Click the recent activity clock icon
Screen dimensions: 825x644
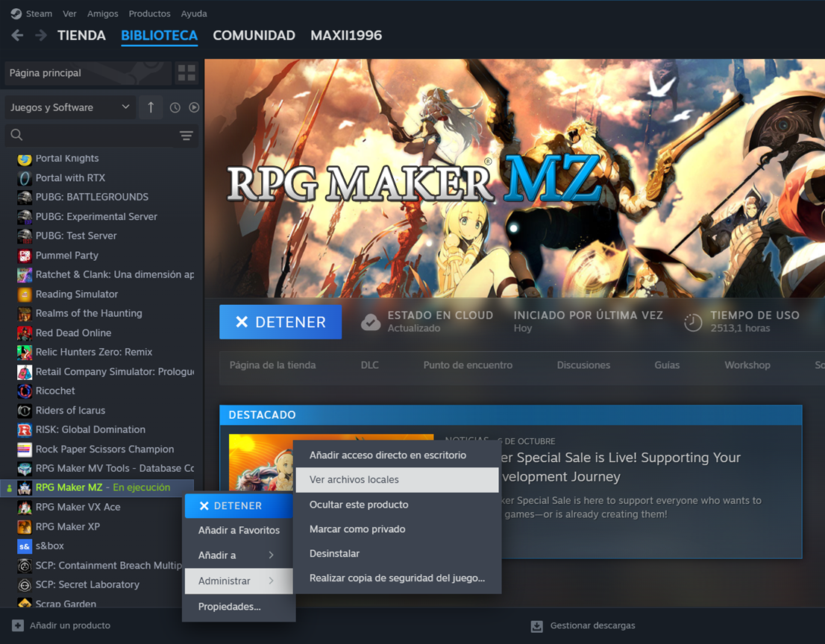[x=175, y=107]
